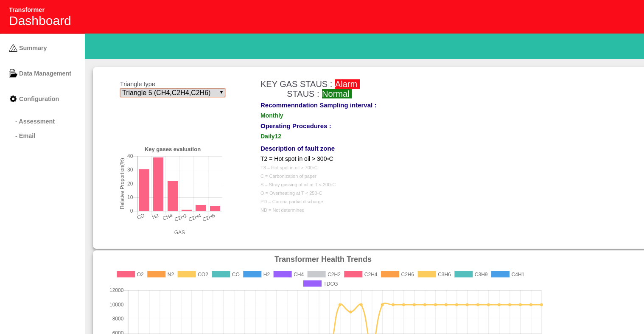644x334 pixels.
Task: Open the Summary menu item
Action: pyautogui.click(x=33, y=48)
